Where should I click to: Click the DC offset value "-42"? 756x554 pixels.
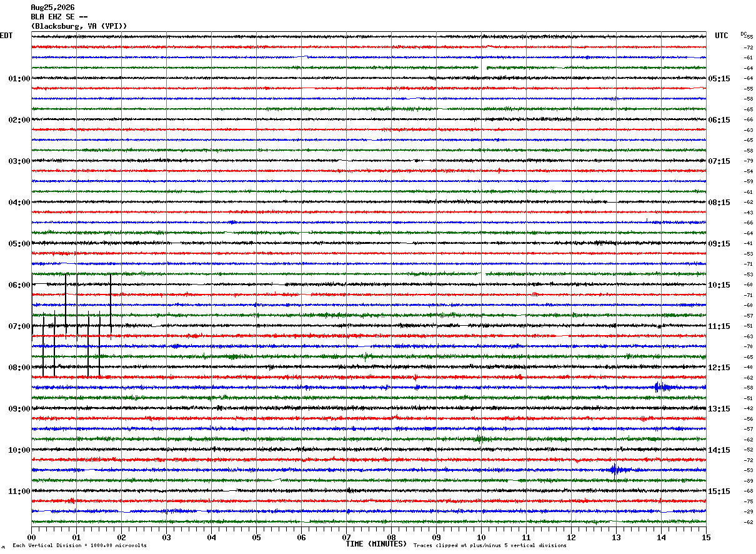tap(749, 409)
